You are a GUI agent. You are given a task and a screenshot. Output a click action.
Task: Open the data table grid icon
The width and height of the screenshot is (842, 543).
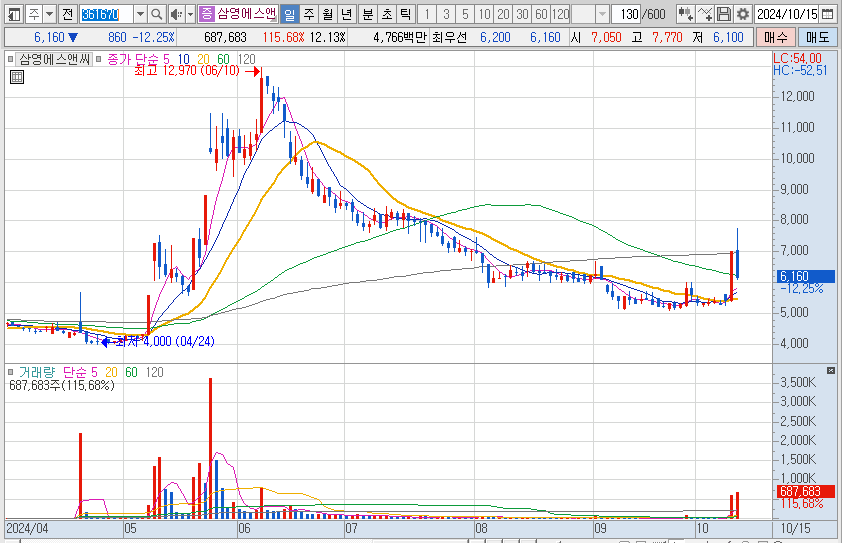coord(17,77)
